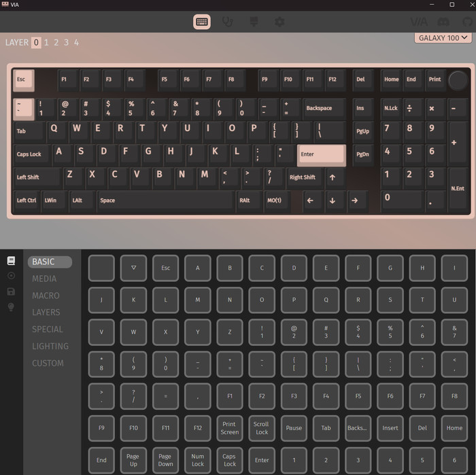The image size is (476, 475).
Task: Select the Space bar on keyboard layout
Action: 166,200
